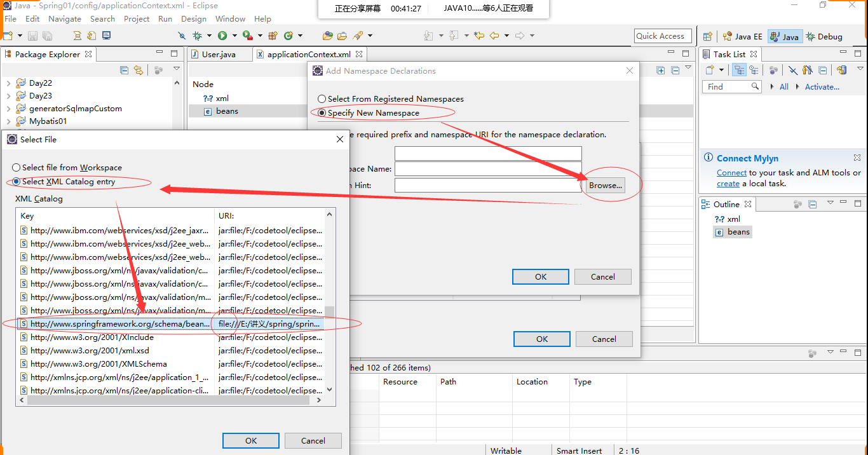Image resolution: width=868 pixels, height=455 pixels.
Task: Click New Task icon in Task List
Action: [710, 71]
